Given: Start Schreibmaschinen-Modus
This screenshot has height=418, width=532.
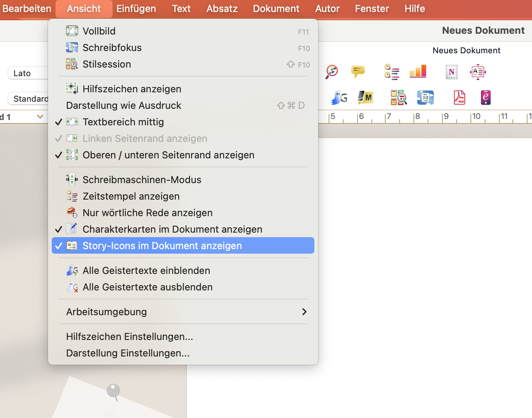Looking at the screenshot, I should coord(183,180).
